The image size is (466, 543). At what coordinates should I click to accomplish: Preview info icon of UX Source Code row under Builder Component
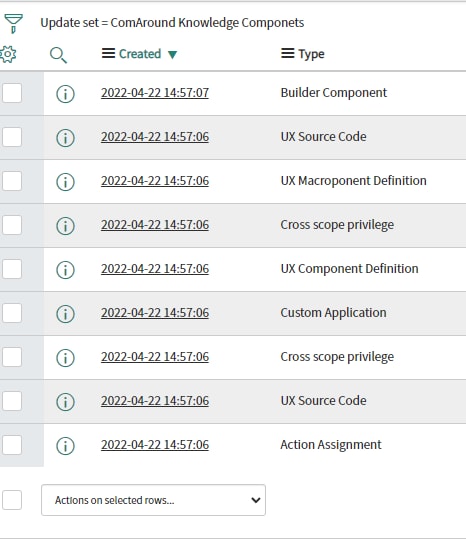click(x=65, y=138)
